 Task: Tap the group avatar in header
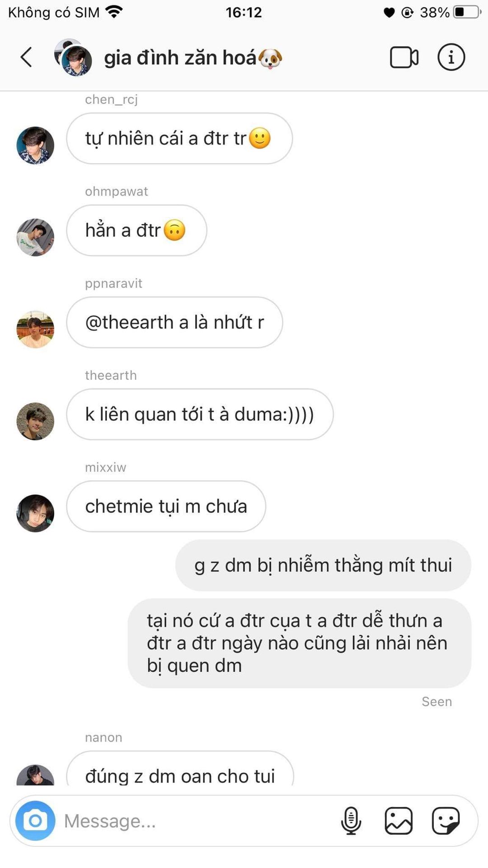pyautogui.click(x=73, y=57)
